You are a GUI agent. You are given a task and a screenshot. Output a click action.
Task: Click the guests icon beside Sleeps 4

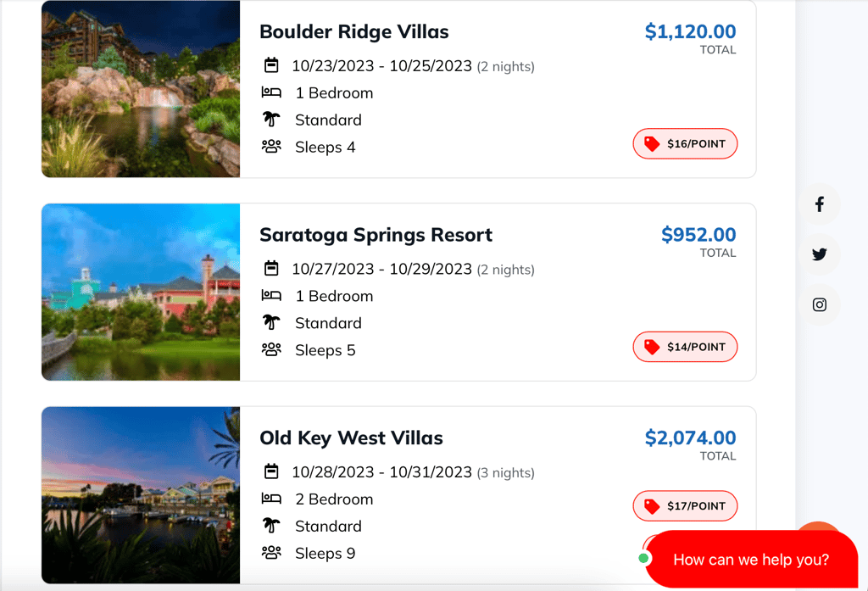point(271,147)
